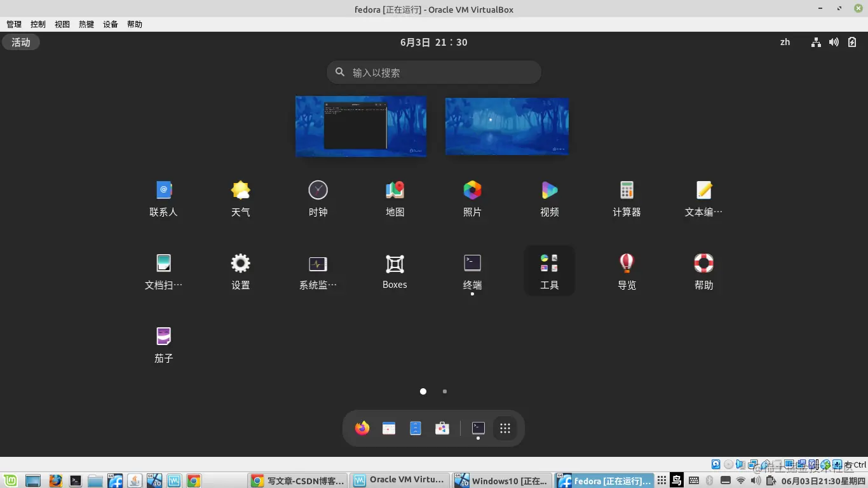This screenshot has width=868, height=488.
Task: Switch to Windows10 VM taskbar window
Action: pyautogui.click(x=502, y=480)
